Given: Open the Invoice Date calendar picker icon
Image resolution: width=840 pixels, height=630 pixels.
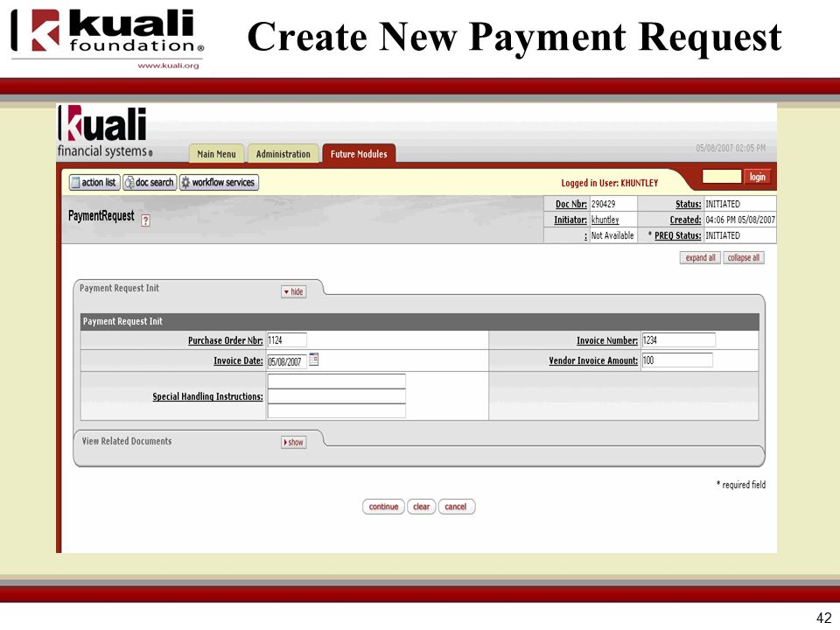Looking at the screenshot, I should pos(314,360).
